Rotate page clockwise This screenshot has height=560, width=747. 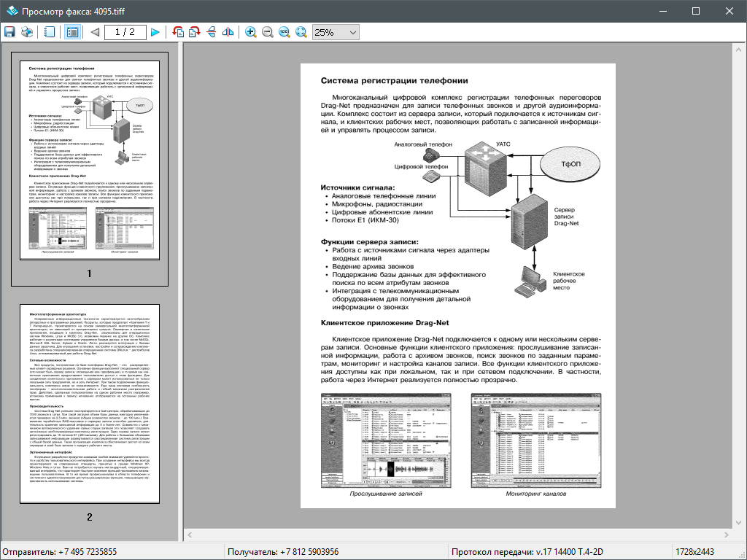tap(194, 32)
